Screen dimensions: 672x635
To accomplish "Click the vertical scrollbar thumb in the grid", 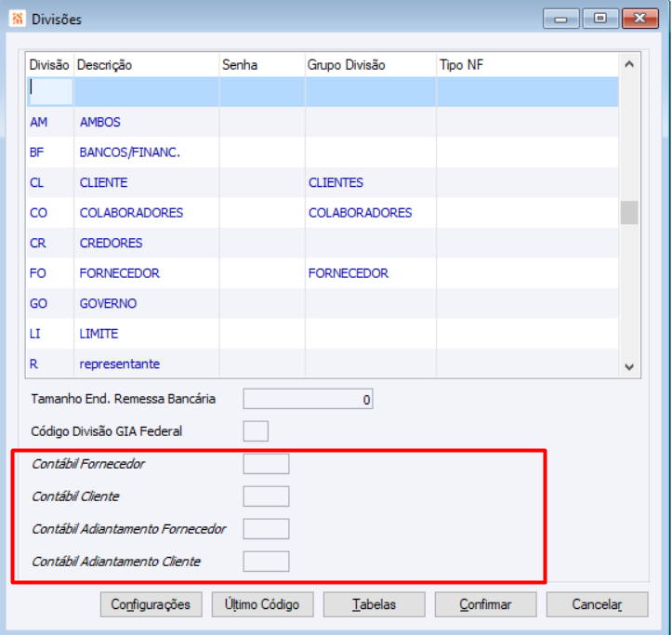I will pyautogui.click(x=629, y=212).
